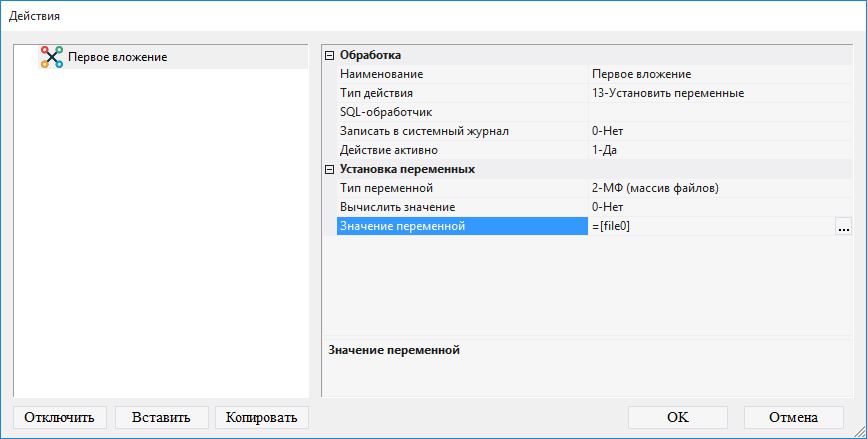Click the Отключить button
867x439 pixels.
pyautogui.click(x=59, y=417)
